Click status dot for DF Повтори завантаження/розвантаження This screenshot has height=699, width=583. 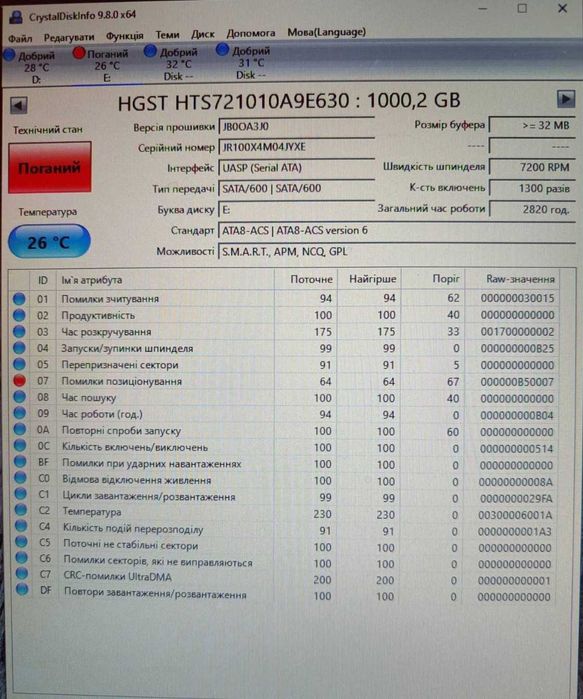tap(22, 590)
